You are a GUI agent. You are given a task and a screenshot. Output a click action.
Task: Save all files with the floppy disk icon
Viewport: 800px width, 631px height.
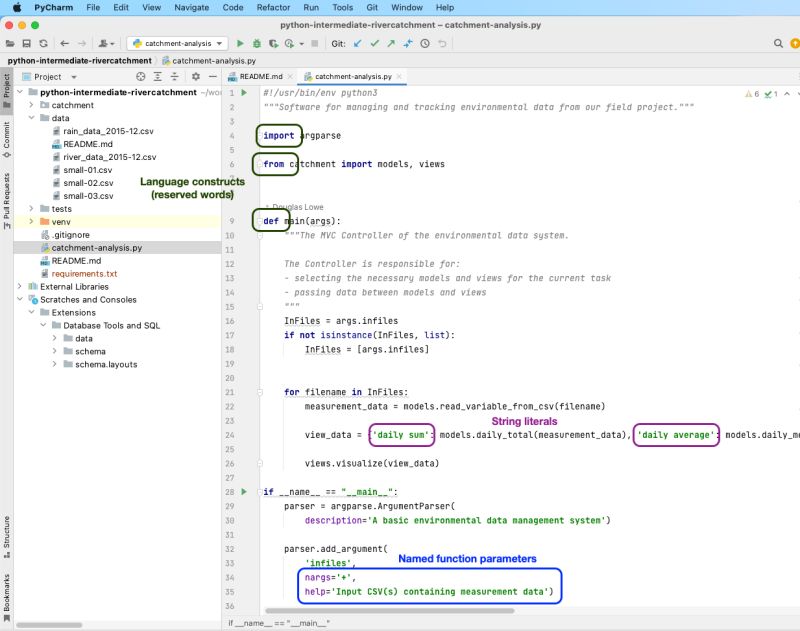[27, 44]
